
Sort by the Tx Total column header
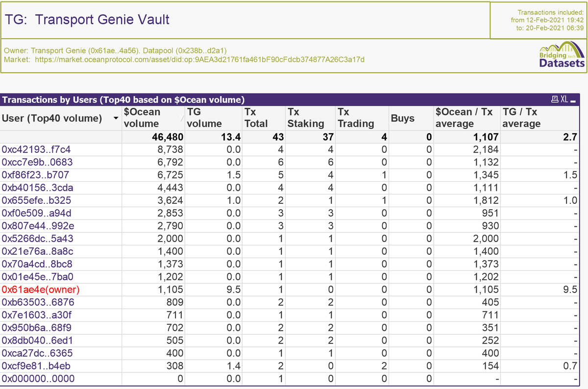tap(264, 118)
